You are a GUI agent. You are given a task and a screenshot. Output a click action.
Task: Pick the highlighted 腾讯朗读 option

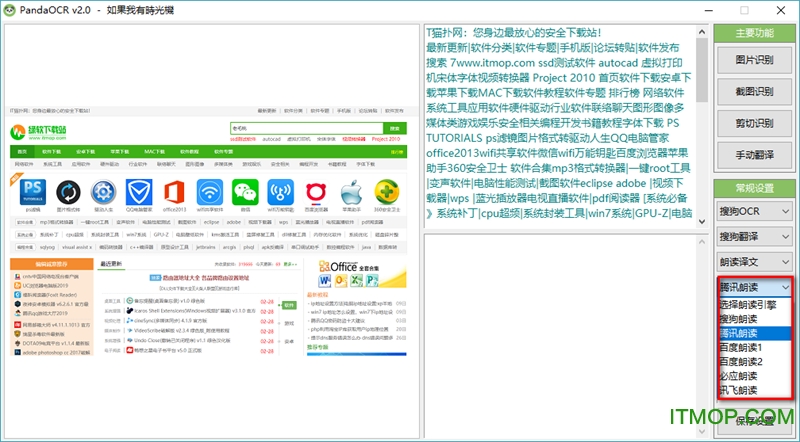(x=754, y=333)
